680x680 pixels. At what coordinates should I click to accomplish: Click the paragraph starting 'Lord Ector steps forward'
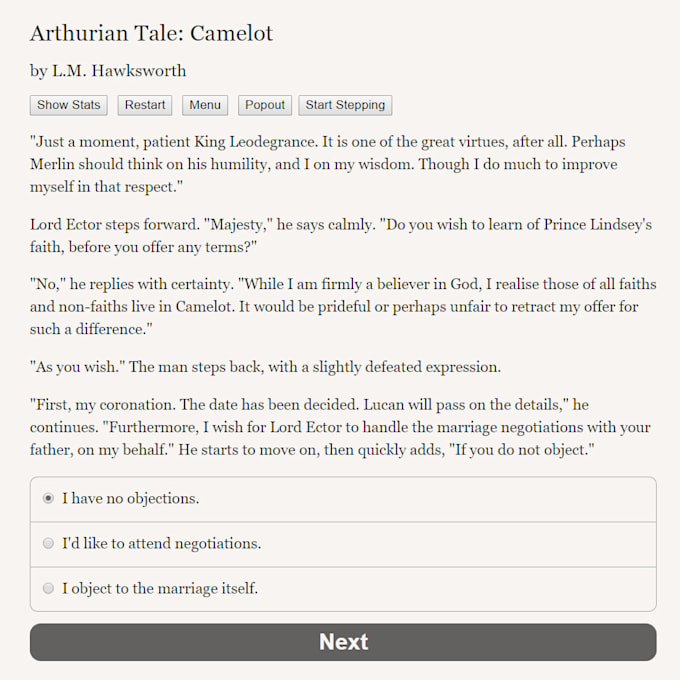click(x=341, y=236)
